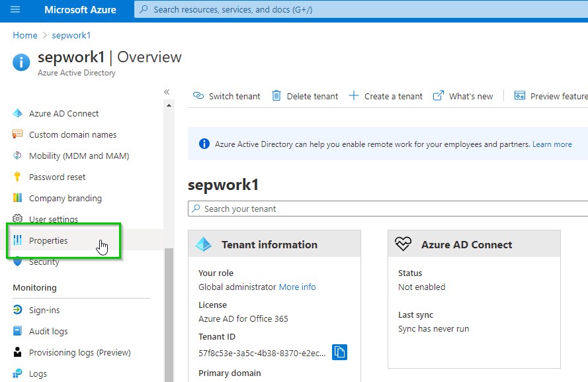Open Preview features in toolbar
Screen dimensions: 588x382
point(551,96)
